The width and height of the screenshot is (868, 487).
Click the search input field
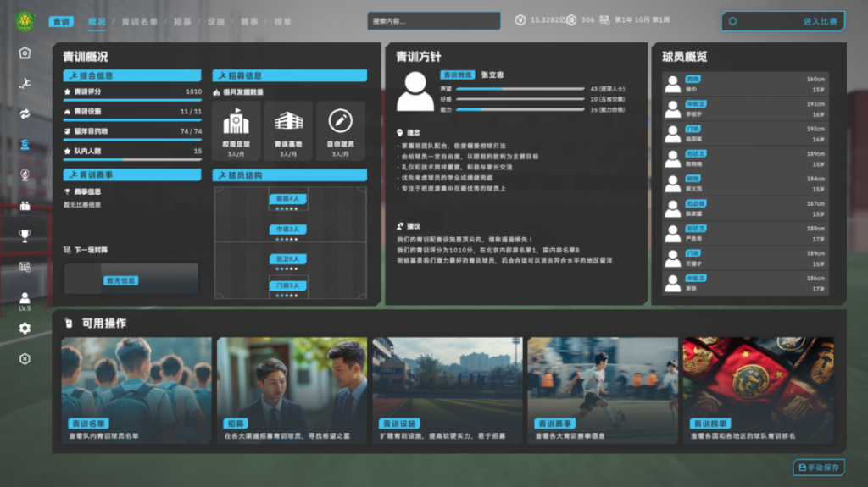click(433, 21)
